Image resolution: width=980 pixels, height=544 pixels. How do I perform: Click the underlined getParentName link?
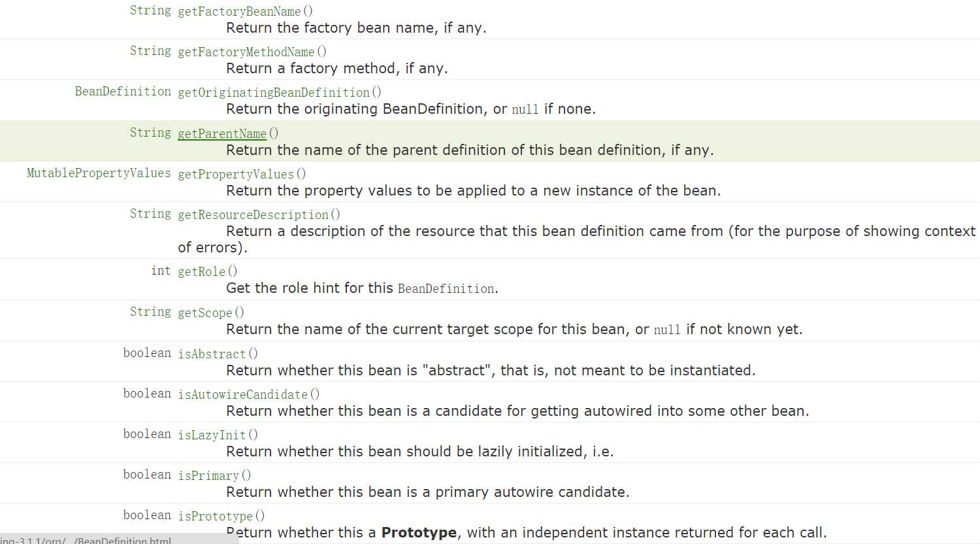pyautogui.click(x=222, y=133)
